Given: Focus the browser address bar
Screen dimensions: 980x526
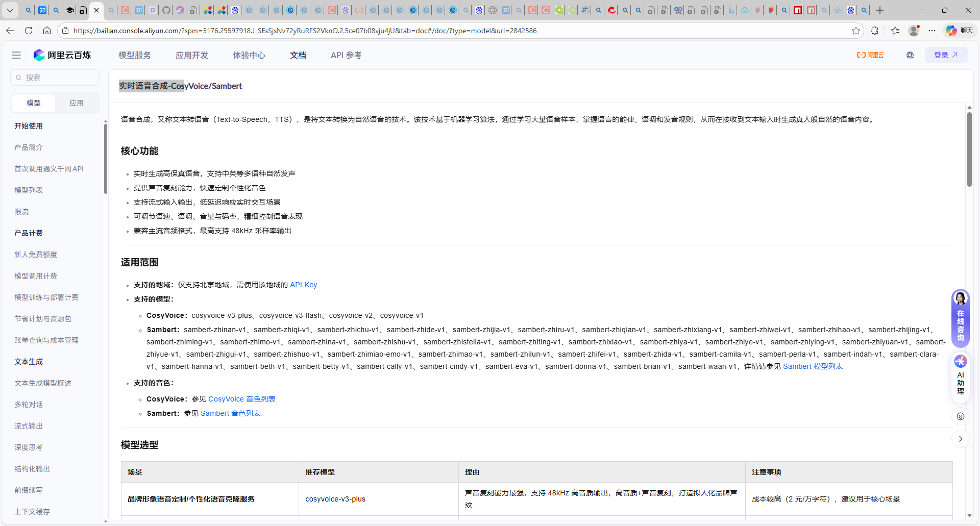Looking at the screenshot, I should click(x=459, y=31).
